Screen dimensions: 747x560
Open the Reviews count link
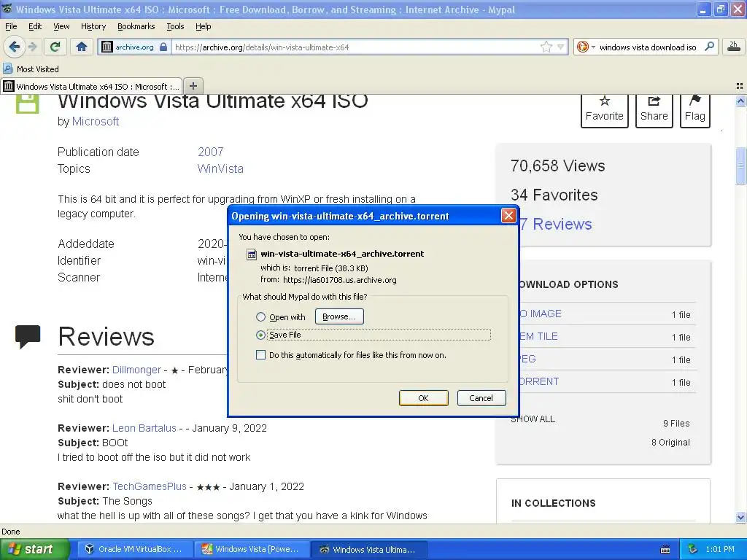[x=556, y=224]
